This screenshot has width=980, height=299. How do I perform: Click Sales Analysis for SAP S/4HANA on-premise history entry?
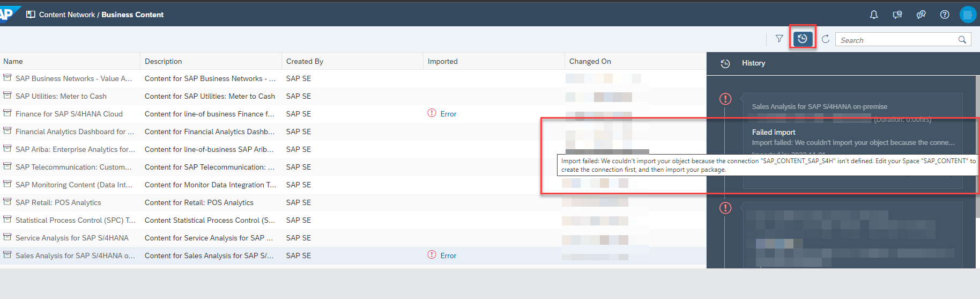[x=820, y=106]
